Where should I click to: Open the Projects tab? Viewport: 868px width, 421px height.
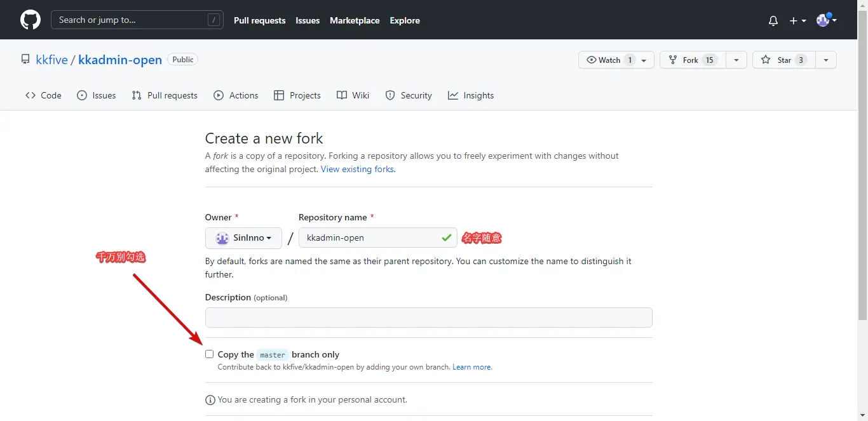coord(297,95)
